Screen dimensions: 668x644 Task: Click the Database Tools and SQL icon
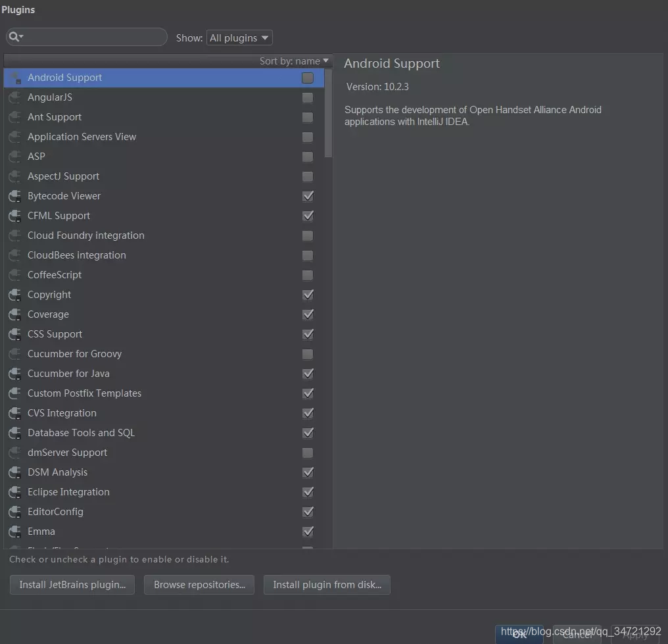click(15, 433)
